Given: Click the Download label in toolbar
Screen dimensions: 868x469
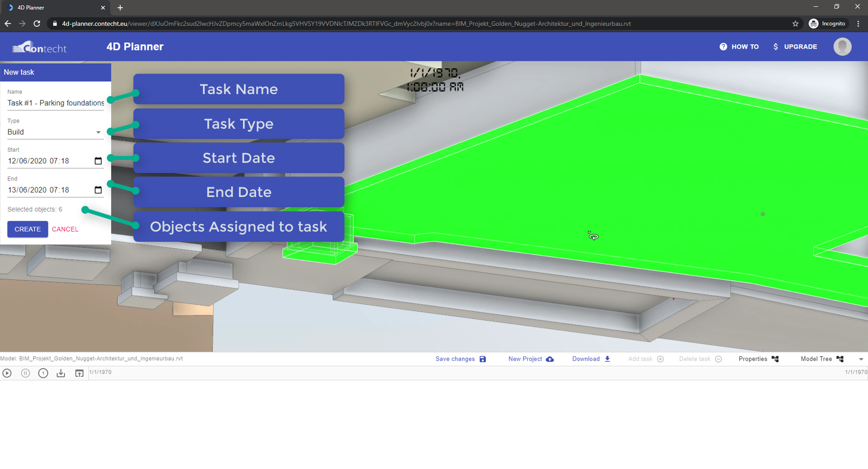Looking at the screenshot, I should [x=586, y=359].
